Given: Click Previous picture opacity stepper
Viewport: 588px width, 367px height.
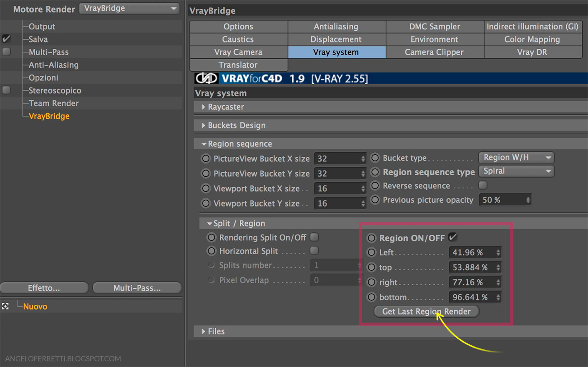Looking at the screenshot, I should click(x=528, y=200).
